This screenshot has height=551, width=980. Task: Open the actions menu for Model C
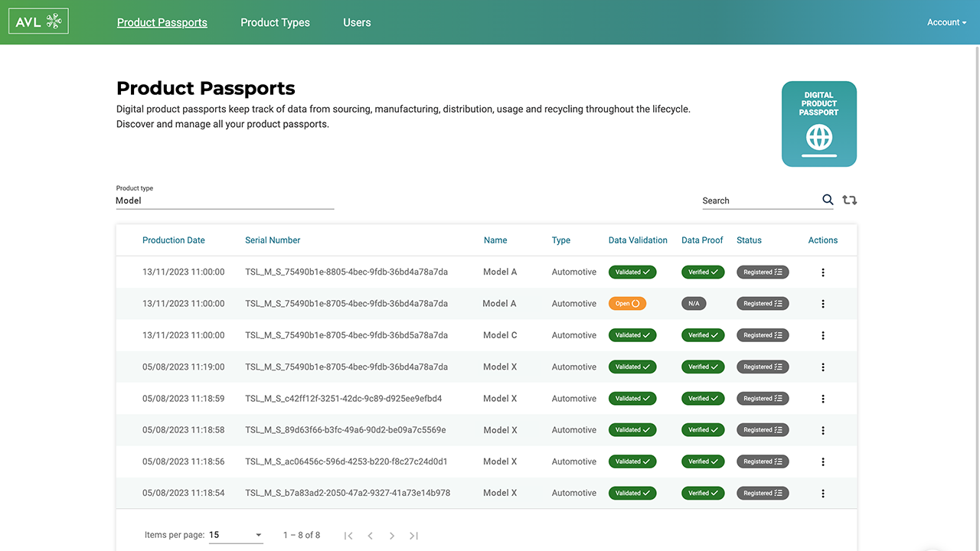pyautogui.click(x=822, y=334)
